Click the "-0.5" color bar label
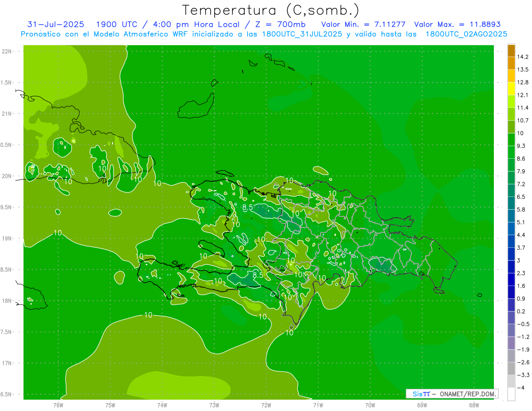The height and width of the screenshot is (411, 532). 523,324
